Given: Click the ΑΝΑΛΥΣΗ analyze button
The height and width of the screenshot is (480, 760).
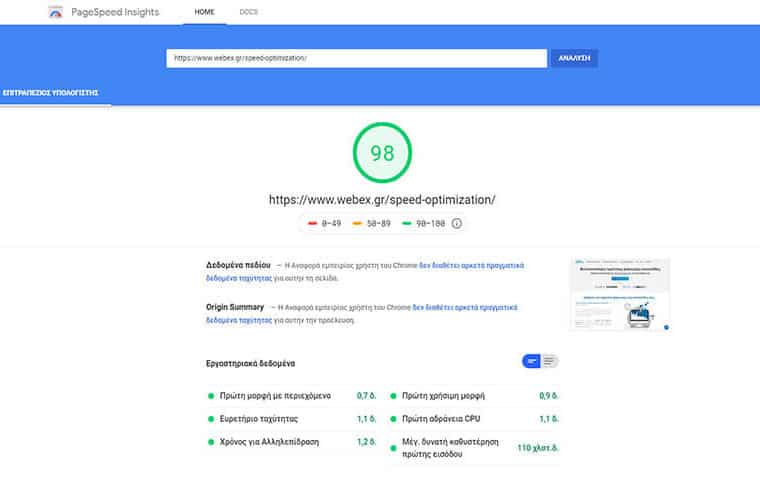Looking at the screenshot, I should click(x=574, y=58).
